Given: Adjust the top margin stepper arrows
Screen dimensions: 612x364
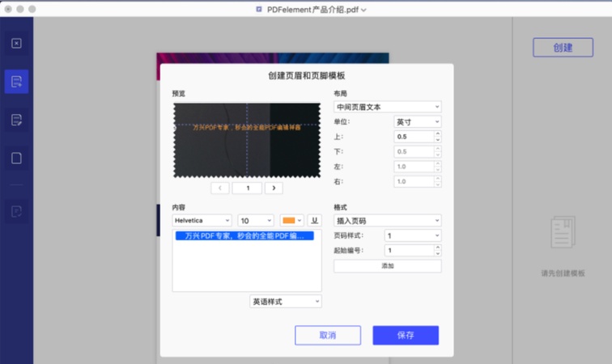Looking at the screenshot, I should 438,137.
